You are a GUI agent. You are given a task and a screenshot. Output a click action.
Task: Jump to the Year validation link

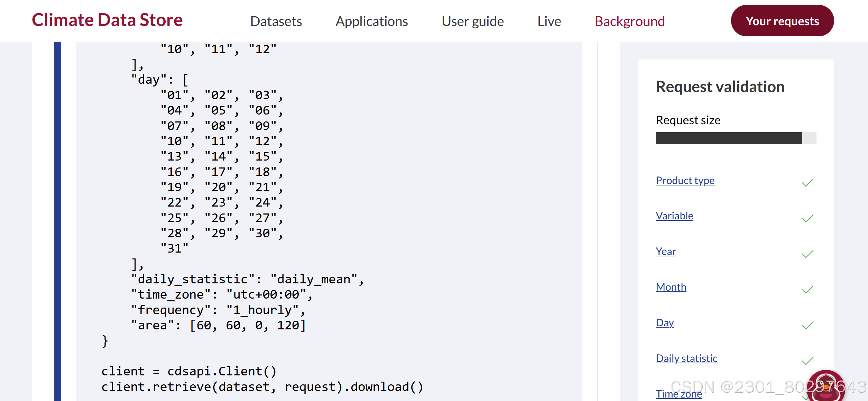click(666, 252)
